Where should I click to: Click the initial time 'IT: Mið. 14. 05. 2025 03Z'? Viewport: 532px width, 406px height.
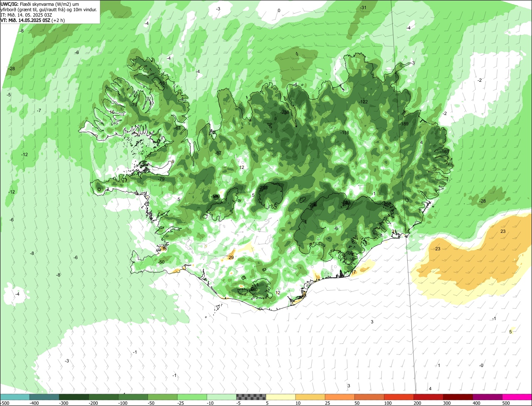point(27,15)
